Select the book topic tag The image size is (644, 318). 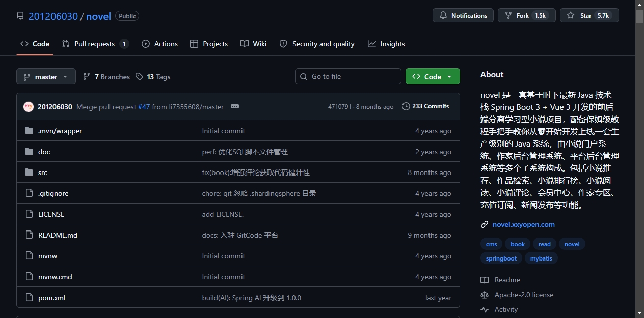click(x=518, y=244)
